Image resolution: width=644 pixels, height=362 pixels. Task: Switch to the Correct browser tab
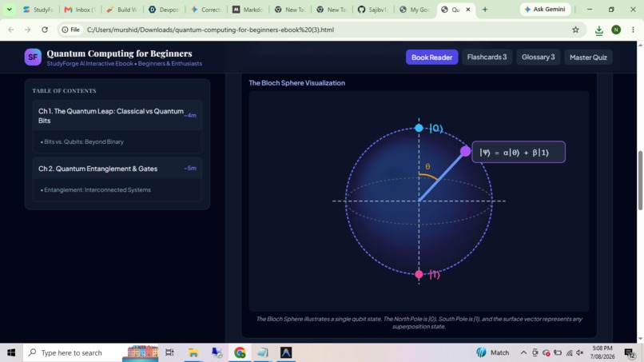click(x=206, y=10)
